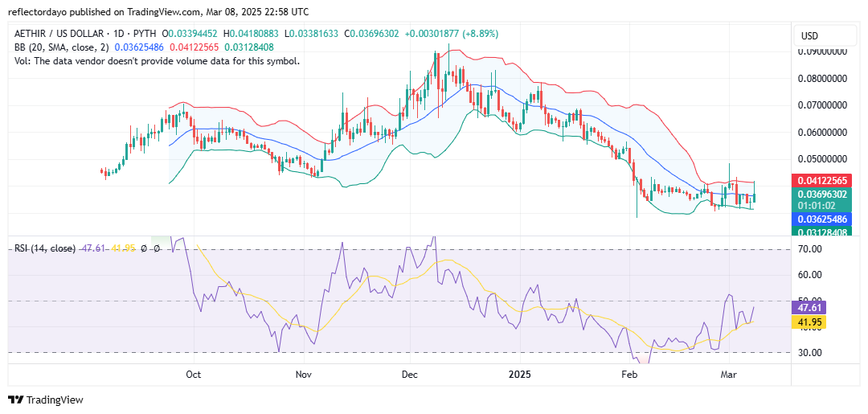Click the 30.00 RSI axis level

811,352
